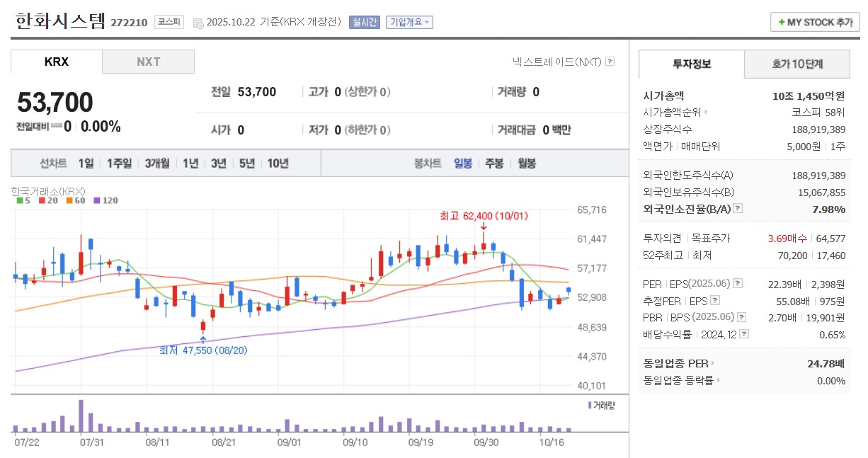Click the red 20-day moving average legend
Screen dimensions: 868x458
[47, 200]
